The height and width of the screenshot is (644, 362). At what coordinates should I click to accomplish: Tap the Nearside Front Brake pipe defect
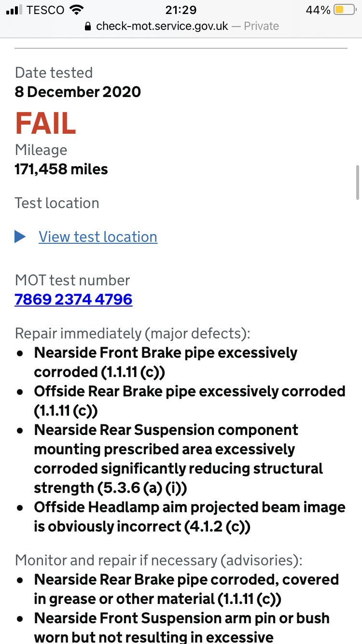[x=166, y=362]
